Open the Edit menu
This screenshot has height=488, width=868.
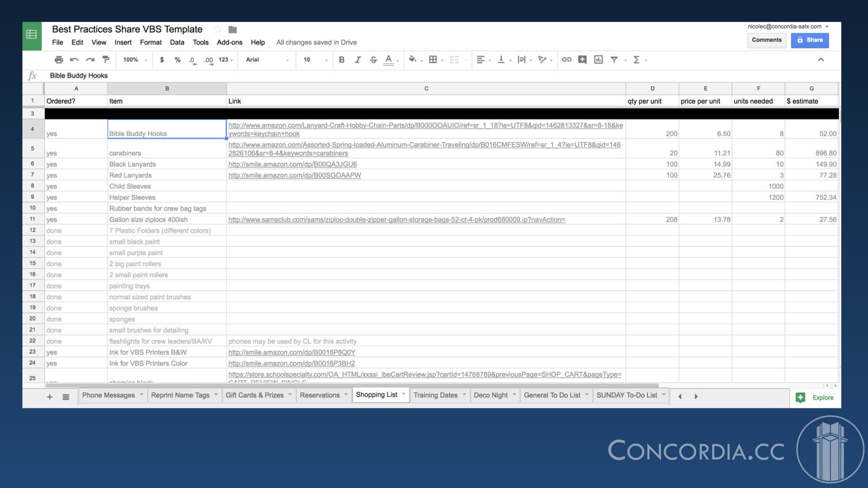click(x=77, y=42)
